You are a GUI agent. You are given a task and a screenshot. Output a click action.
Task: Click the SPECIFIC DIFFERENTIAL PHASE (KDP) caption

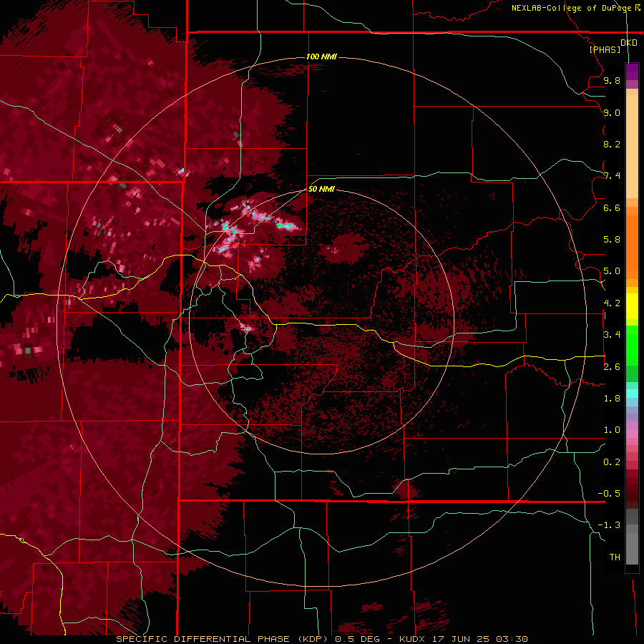tap(222, 639)
